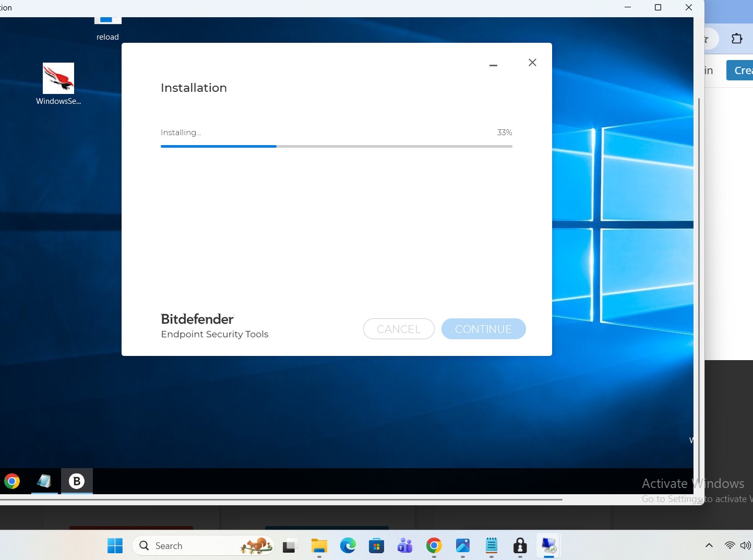The image size is (753, 560).
Task: Open Chrome in the remote desktop taskbar
Action: (12, 481)
